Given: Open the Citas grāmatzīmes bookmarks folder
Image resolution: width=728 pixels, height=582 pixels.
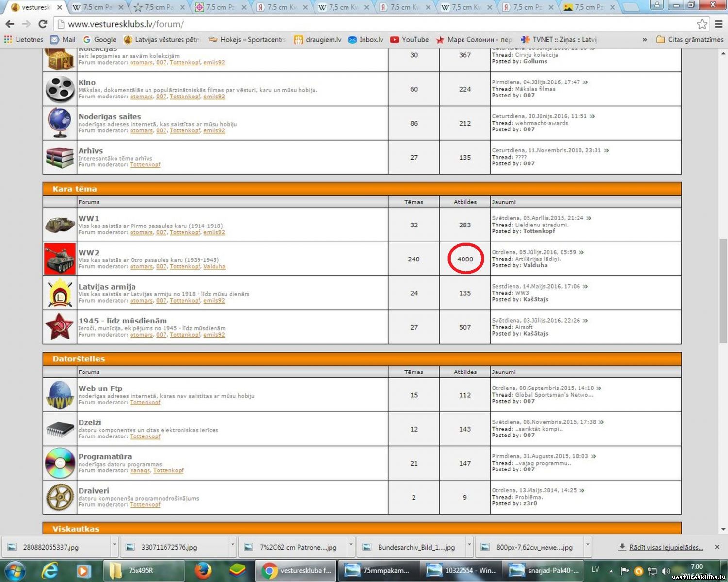Looking at the screenshot, I should 690,40.
